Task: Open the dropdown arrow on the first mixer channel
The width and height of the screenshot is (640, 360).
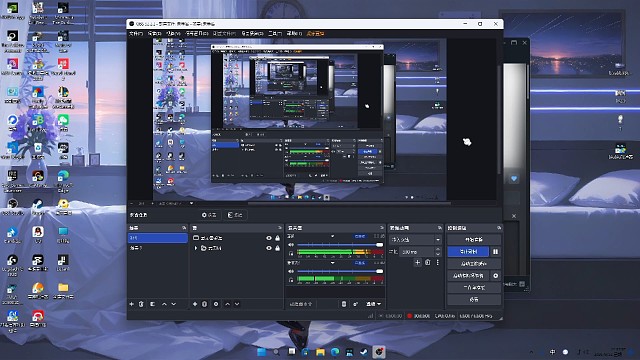Action: point(332,236)
